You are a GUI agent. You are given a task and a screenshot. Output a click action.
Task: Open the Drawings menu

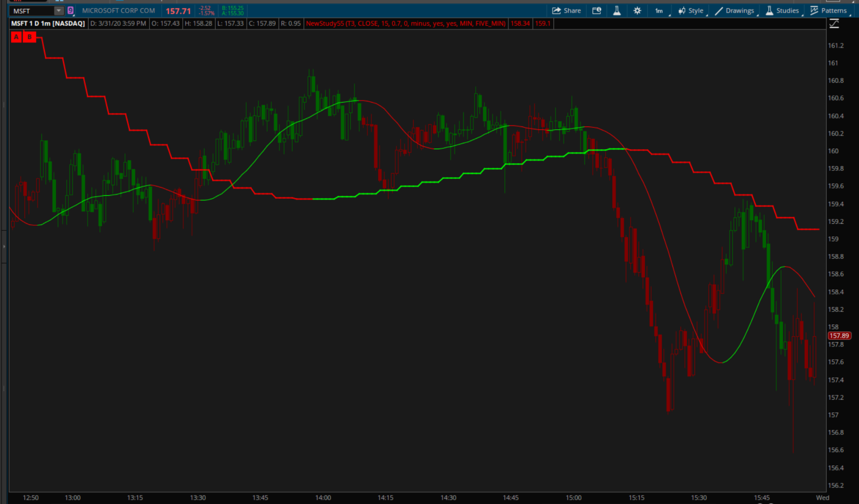coord(735,10)
